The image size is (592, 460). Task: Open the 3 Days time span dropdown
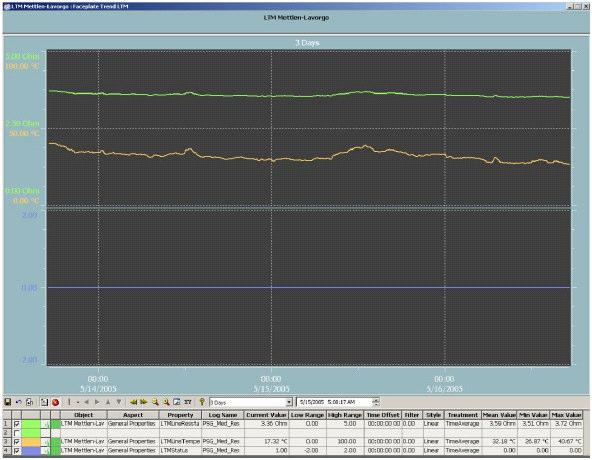click(x=289, y=403)
